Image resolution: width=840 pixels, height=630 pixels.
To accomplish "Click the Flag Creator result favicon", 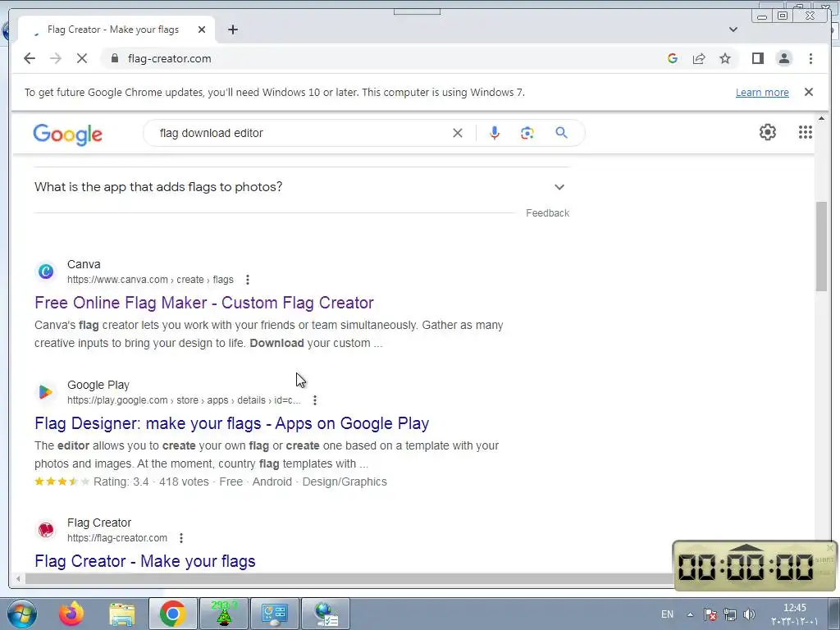I will click(x=46, y=530).
